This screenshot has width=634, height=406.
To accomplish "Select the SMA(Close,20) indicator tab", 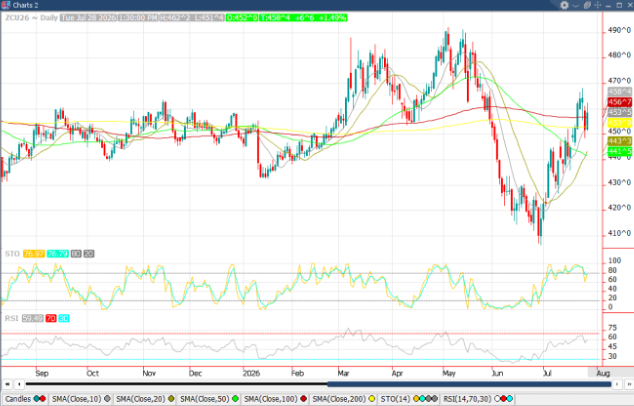I will (145, 399).
